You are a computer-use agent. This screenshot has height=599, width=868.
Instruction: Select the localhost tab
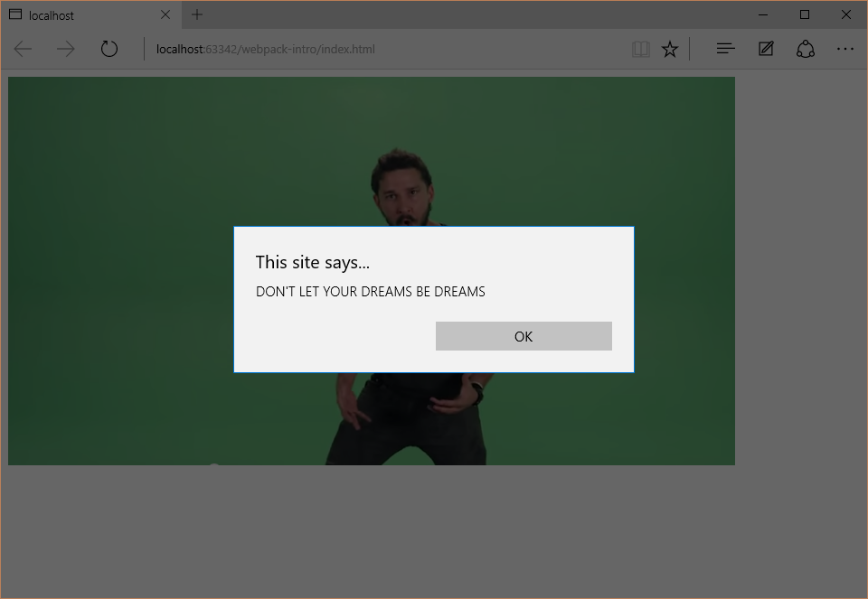91,15
